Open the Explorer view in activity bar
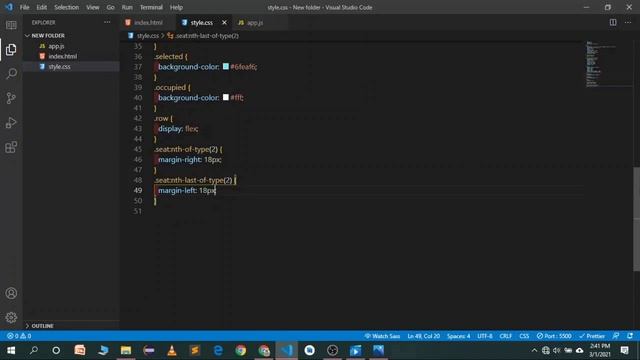 click(11, 50)
